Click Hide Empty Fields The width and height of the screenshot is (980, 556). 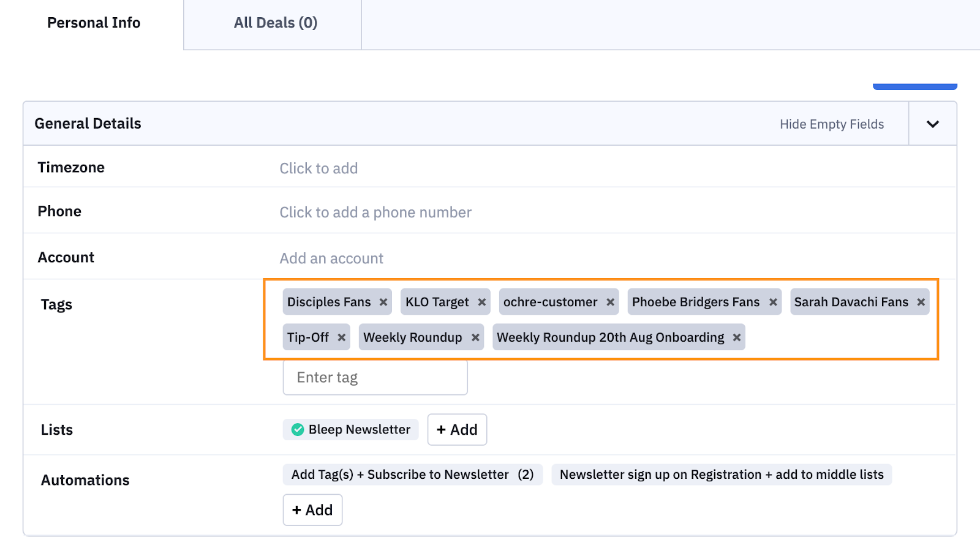click(831, 124)
